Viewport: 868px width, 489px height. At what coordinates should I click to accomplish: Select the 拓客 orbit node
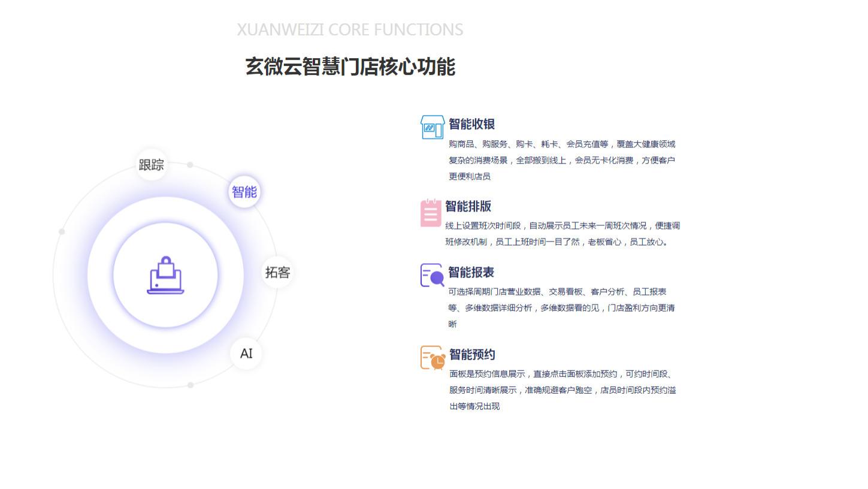coord(277,272)
